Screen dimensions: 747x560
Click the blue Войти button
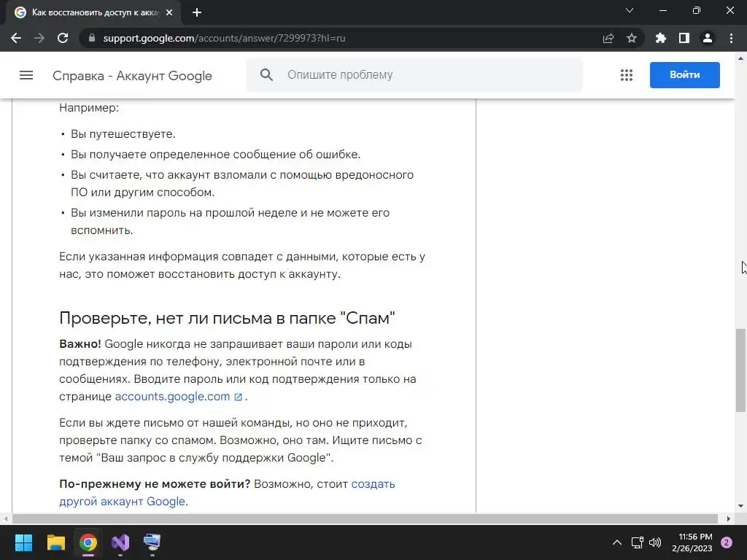click(x=684, y=75)
